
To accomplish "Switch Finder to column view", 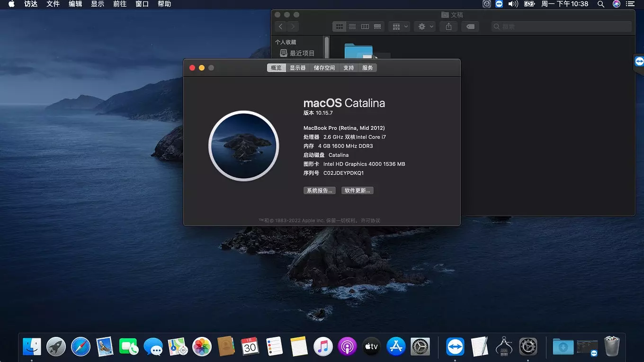I will 365,27.
